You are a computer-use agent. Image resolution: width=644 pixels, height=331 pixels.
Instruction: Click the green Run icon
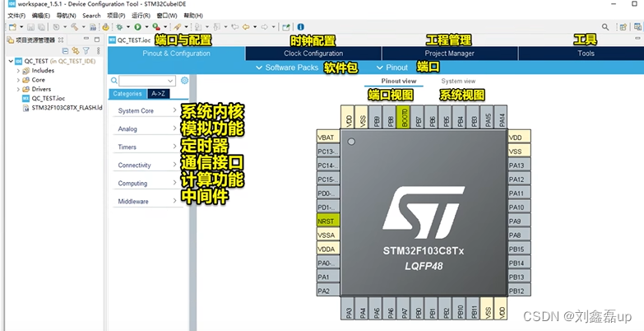pos(137,27)
